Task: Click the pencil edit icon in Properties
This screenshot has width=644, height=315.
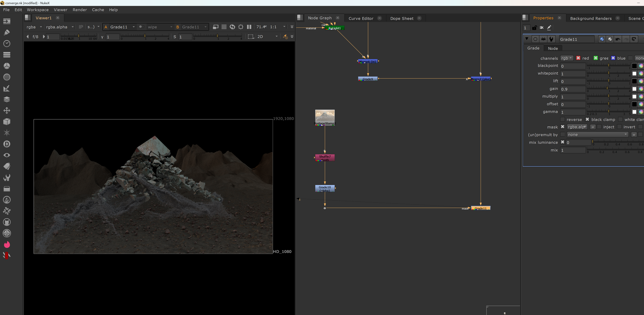Action: 549,28
